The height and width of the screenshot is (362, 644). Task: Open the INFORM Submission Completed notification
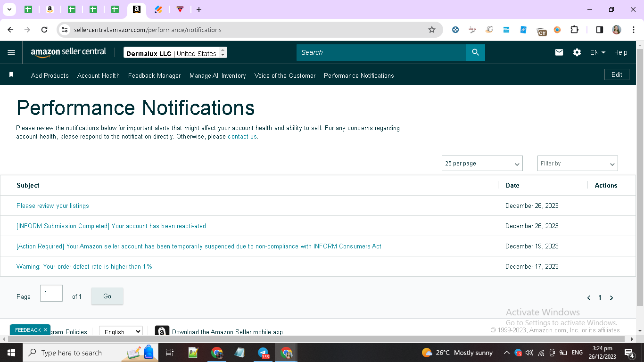111,226
